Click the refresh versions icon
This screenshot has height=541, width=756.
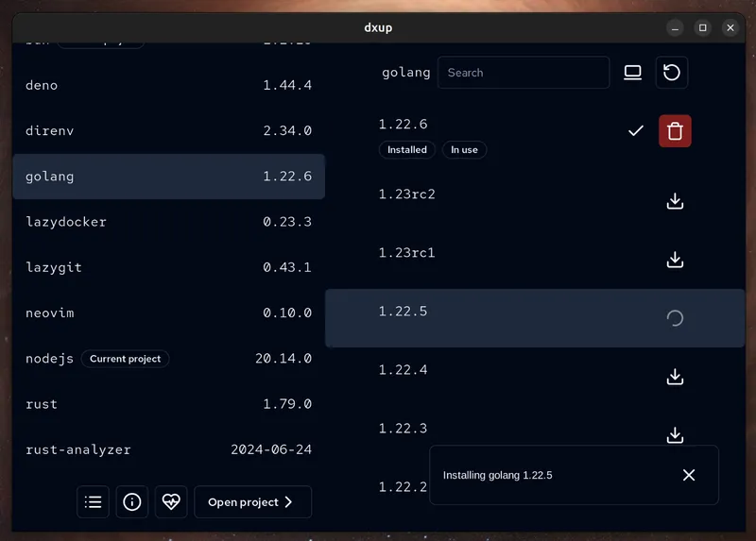[x=672, y=73]
